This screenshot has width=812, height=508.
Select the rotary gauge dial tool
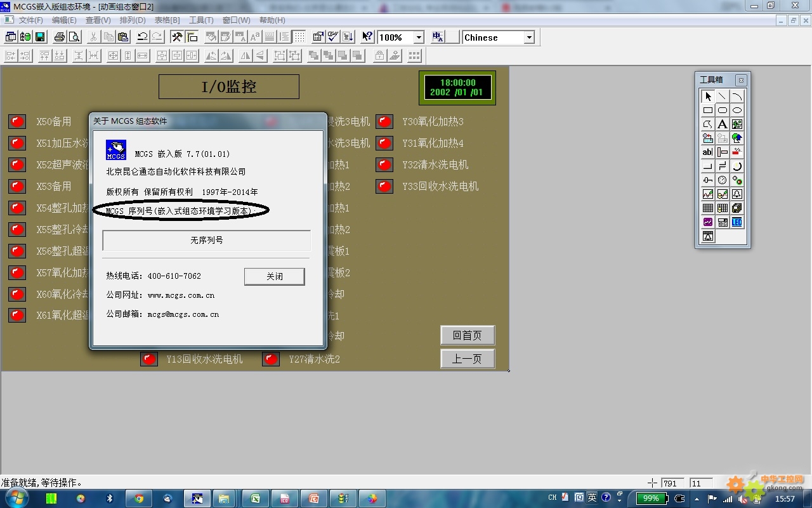[x=723, y=180]
